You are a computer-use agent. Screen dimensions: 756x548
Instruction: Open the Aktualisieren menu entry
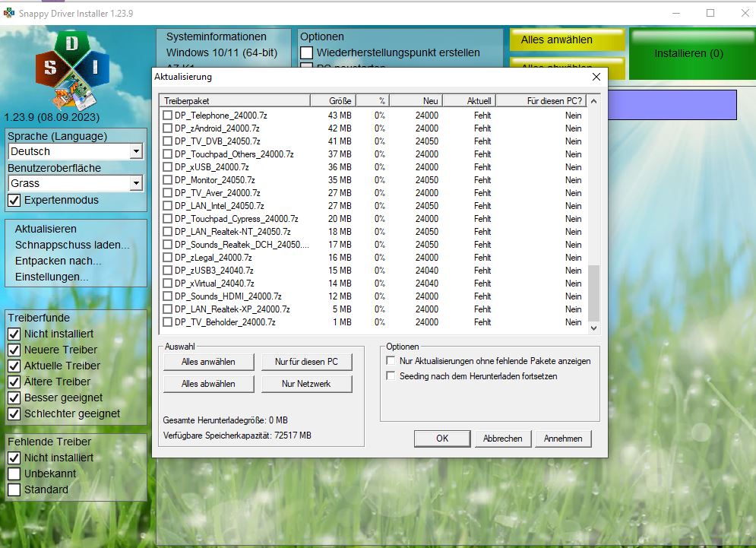click(x=46, y=229)
